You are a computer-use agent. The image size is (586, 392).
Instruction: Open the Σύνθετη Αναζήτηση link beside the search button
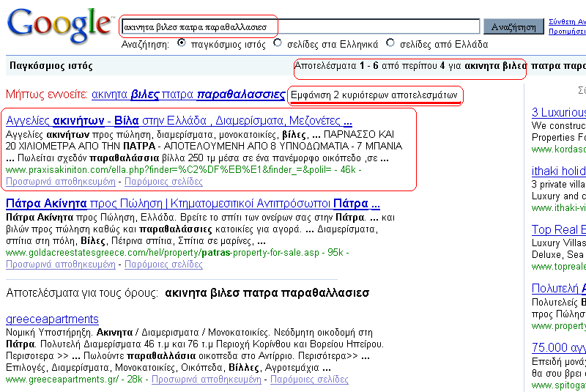(567, 22)
